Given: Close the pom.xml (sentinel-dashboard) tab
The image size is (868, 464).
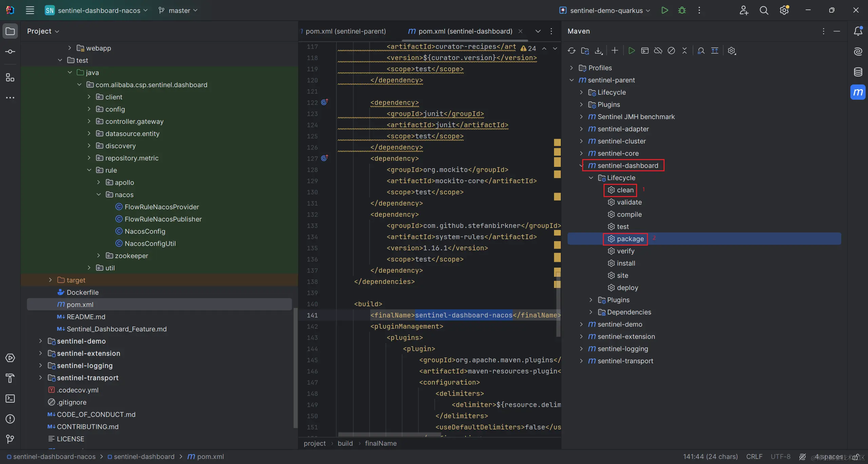Looking at the screenshot, I should (520, 31).
